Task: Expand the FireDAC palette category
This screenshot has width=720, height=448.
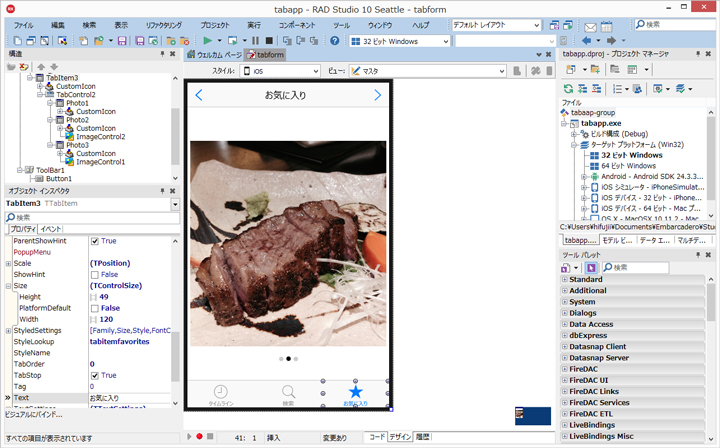Action: click(x=564, y=369)
